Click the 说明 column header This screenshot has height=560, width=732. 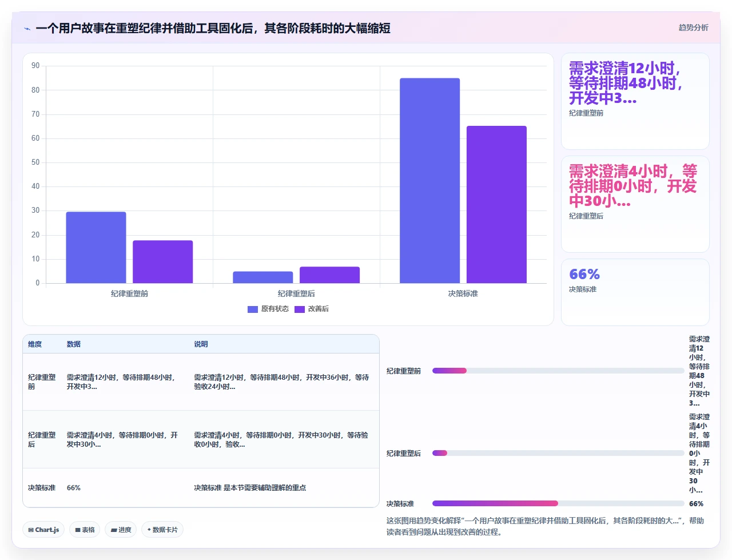[201, 344]
